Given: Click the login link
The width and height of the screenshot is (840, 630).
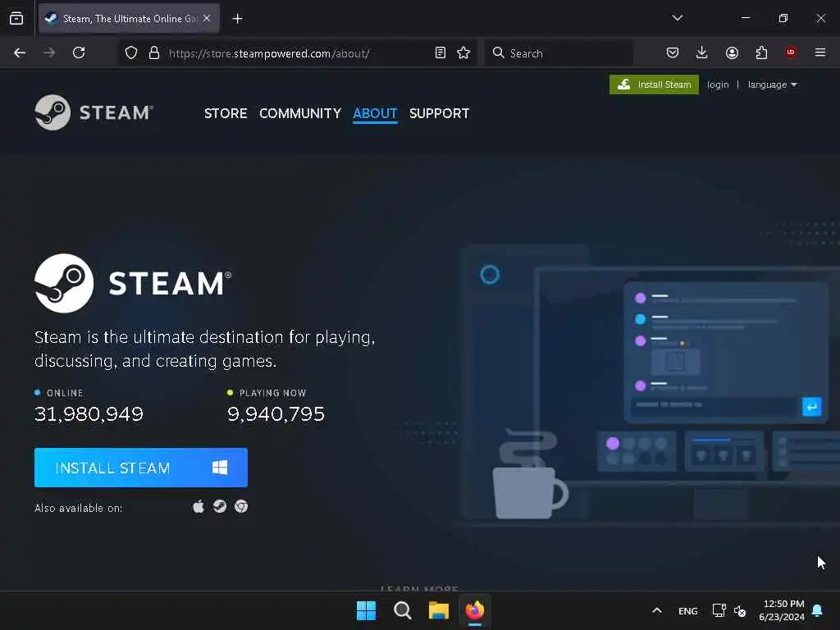Looking at the screenshot, I should pyautogui.click(x=718, y=84).
